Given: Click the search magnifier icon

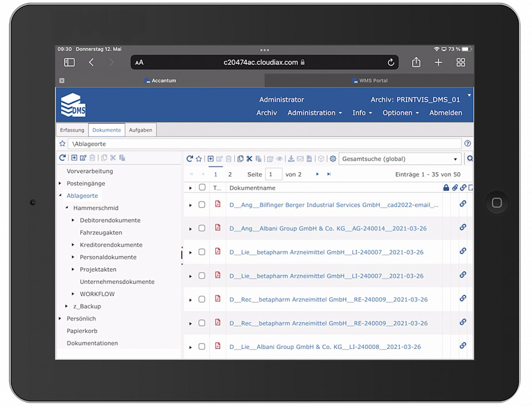Looking at the screenshot, I should click(x=470, y=159).
